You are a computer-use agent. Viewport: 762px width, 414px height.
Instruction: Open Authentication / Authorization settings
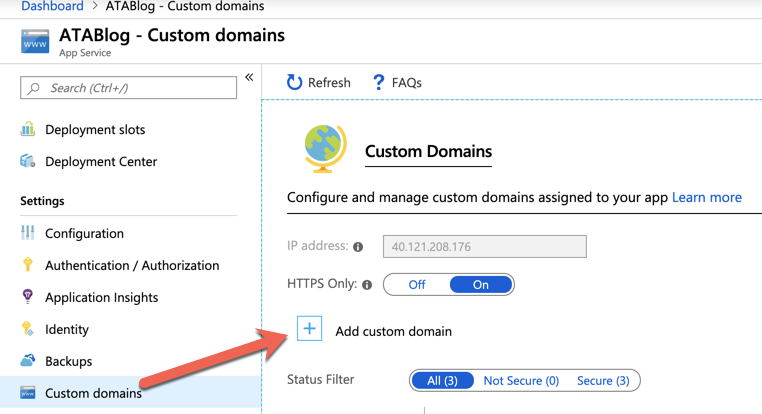(132, 265)
